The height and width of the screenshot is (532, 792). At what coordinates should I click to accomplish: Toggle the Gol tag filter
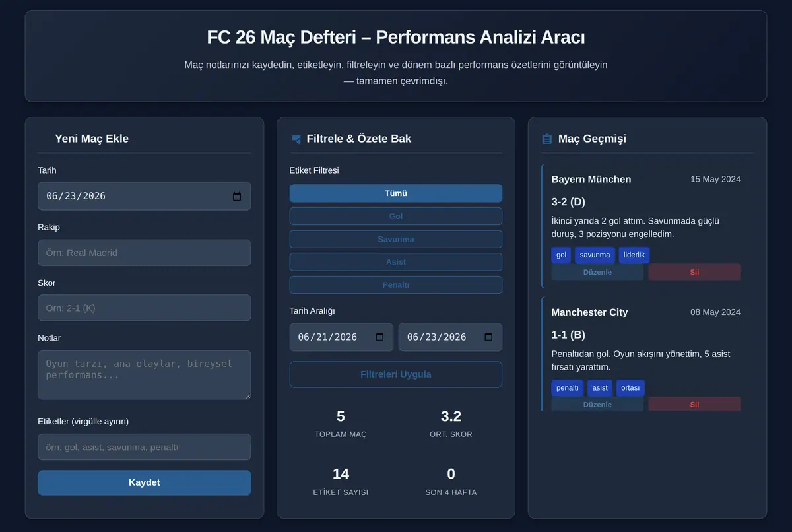pos(396,216)
